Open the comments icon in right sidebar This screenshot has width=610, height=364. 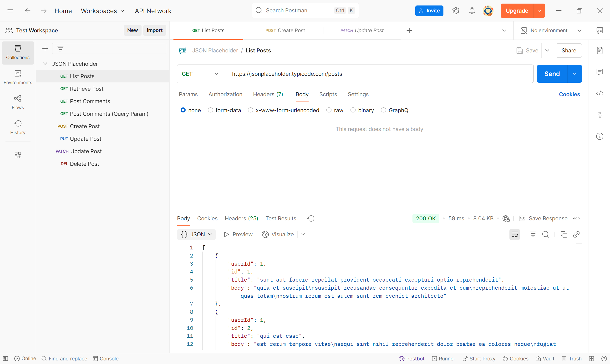coord(600,72)
